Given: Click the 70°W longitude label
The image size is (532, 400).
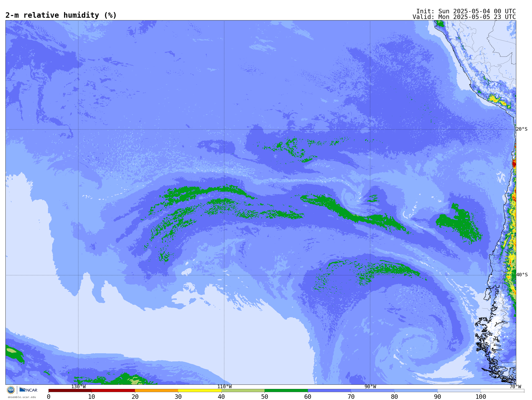Looking at the screenshot, I should tap(515, 387).
